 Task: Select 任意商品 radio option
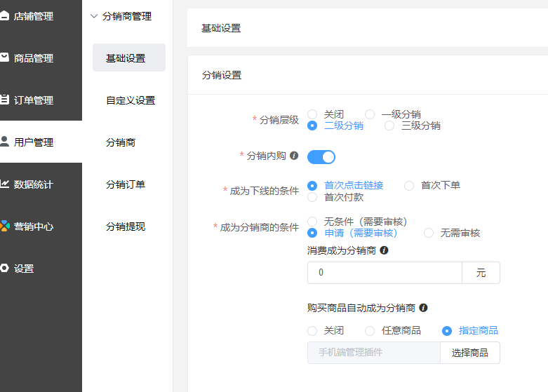click(370, 331)
